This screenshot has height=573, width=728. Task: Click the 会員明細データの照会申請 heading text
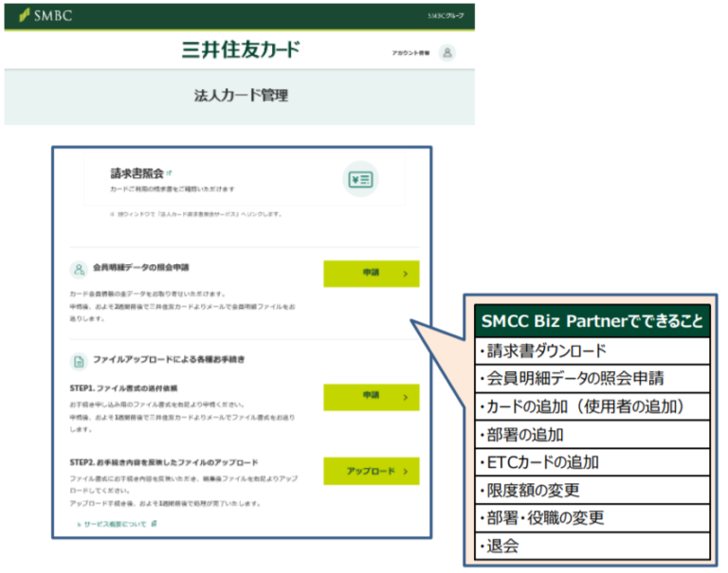[141, 267]
